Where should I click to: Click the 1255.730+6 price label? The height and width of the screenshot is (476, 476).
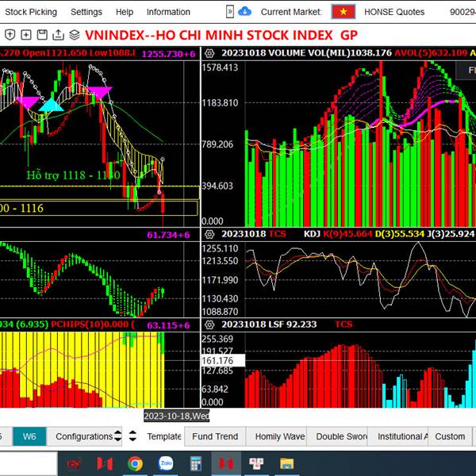coord(168,54)
